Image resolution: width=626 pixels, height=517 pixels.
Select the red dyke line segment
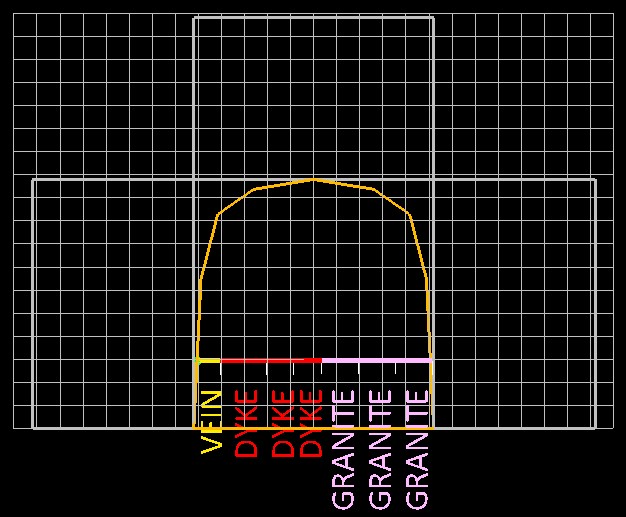point(271,361)
